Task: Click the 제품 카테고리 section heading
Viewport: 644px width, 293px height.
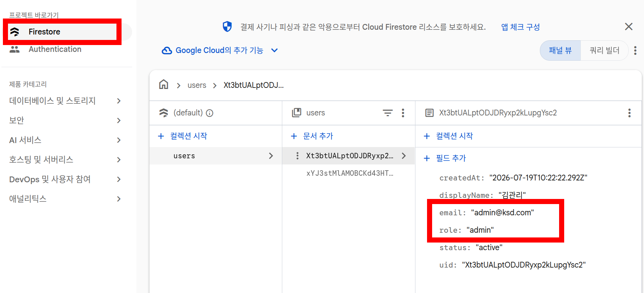Action: 28,84
